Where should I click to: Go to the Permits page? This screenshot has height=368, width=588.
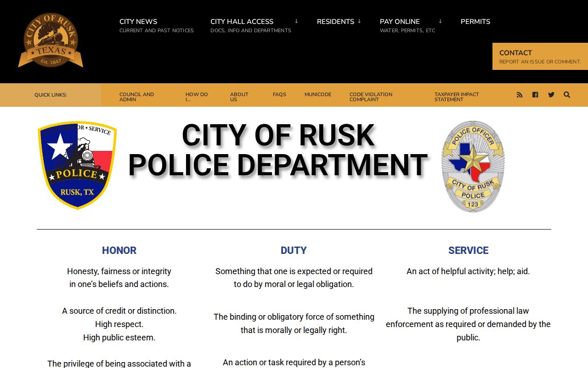475,22
